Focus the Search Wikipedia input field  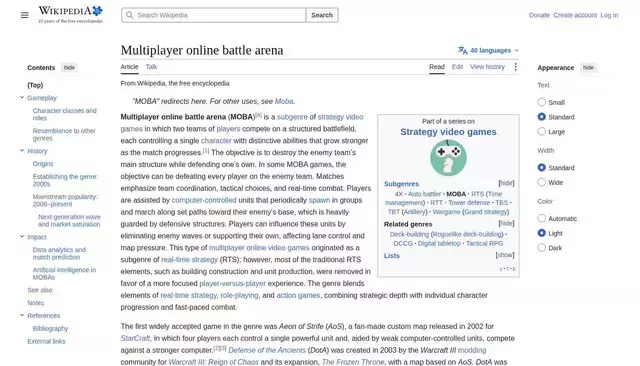pyautogui.click(x=213, y=15)
